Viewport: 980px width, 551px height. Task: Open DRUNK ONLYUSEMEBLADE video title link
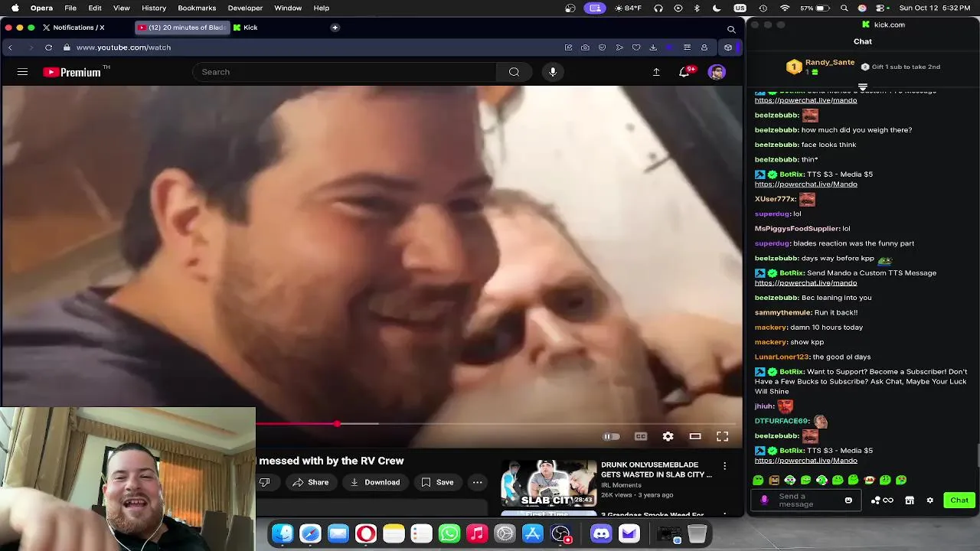(656, 469)
